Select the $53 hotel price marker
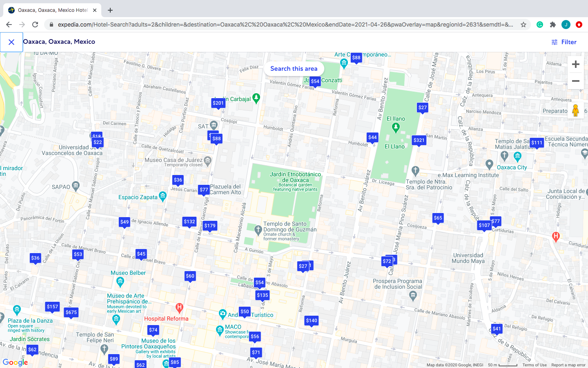The image size is (588, 368). coord(78,254)
